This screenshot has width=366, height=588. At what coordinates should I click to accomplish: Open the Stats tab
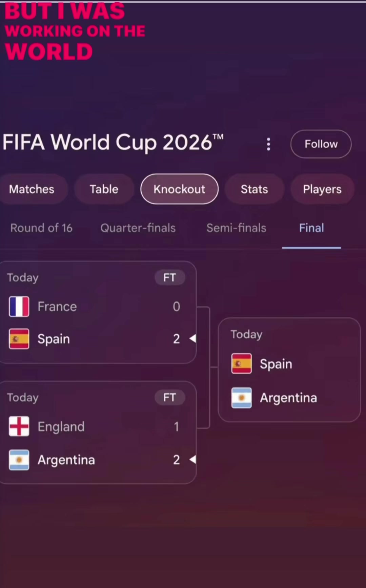point(254,189)
